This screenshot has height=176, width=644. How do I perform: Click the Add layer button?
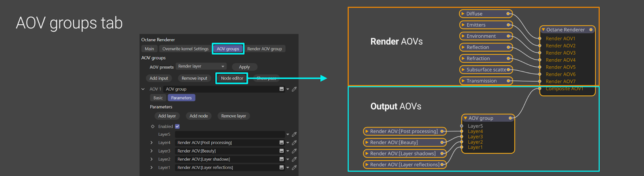coord(167,116)
